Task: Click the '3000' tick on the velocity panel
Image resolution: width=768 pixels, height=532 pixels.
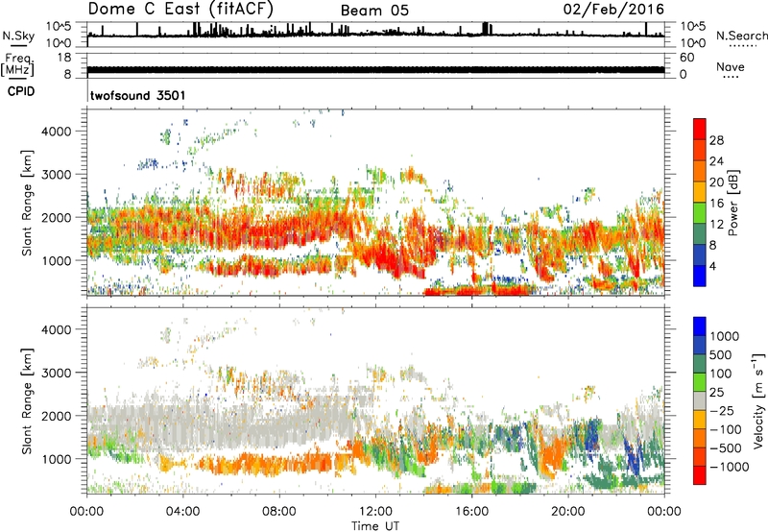Action: click(57, 373)
